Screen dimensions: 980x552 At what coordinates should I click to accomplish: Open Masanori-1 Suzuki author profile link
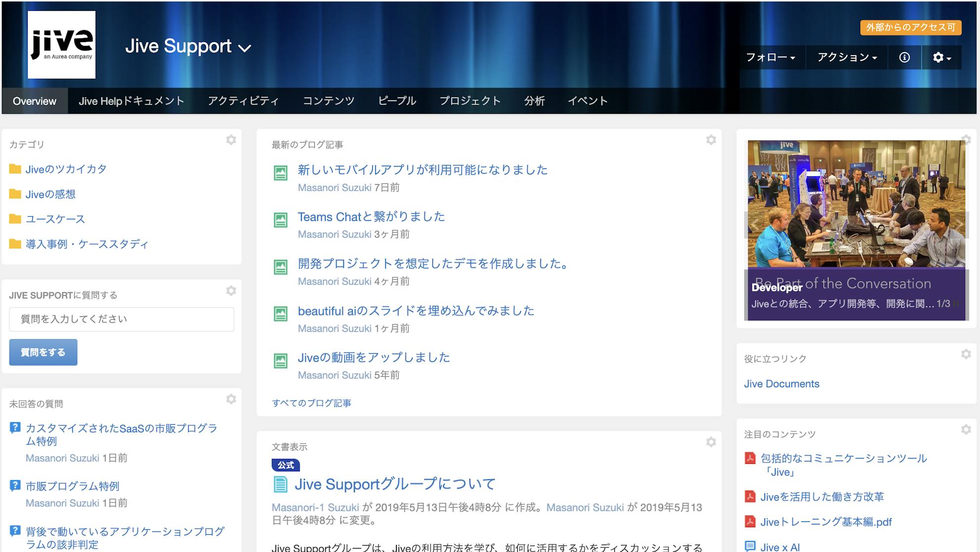click(x=315, y=507)
